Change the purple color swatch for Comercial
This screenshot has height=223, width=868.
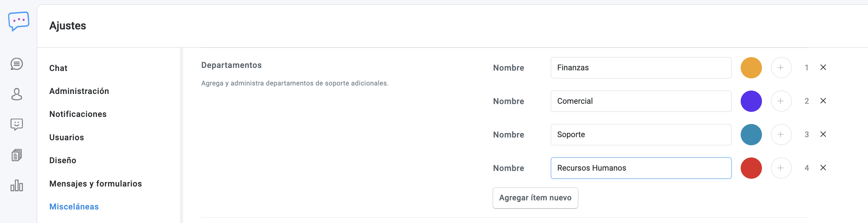tap(751, 101)
